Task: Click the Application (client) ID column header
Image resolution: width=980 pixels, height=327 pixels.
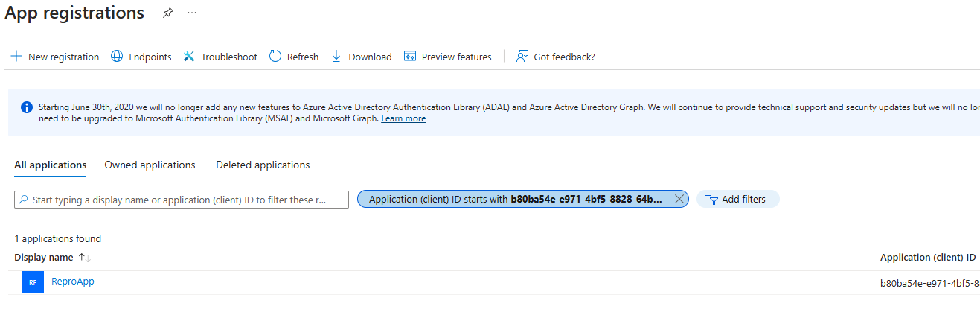Action: (x=928, y=258)
